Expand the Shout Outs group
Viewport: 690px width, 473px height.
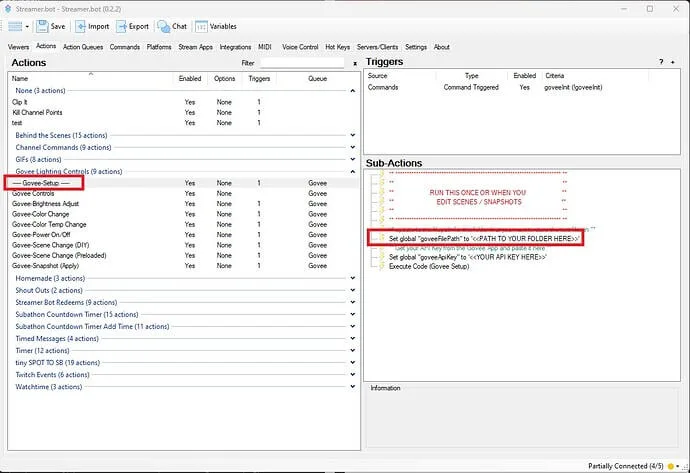coord(352,290)
